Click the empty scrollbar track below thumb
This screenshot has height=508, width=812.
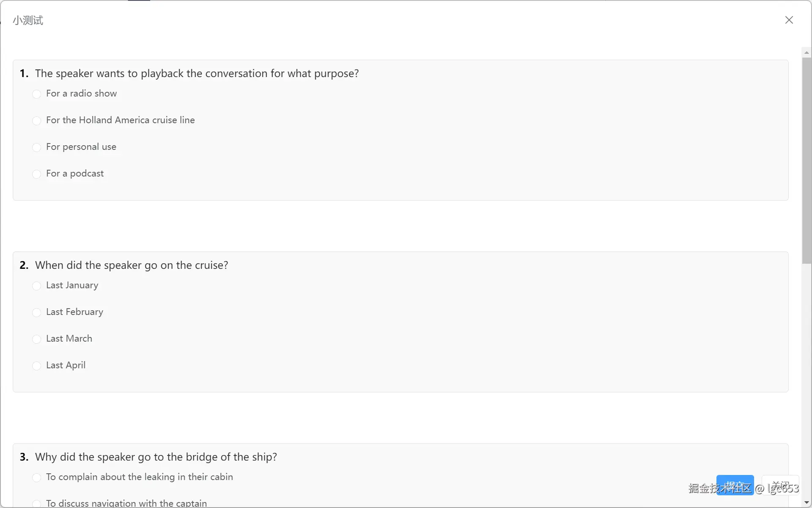[807, 381]
